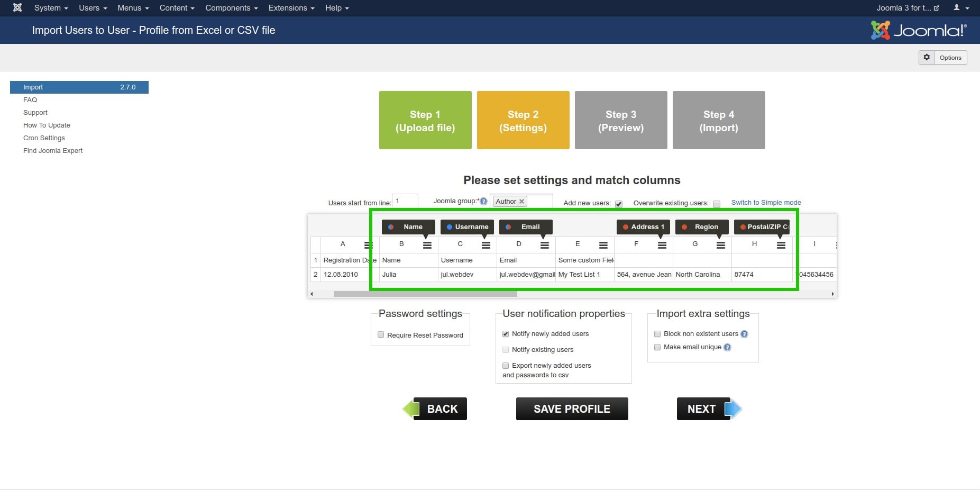Expand the Components dropdown menu
The height and width of the screenshot is (490, 980).
point(231,8)
